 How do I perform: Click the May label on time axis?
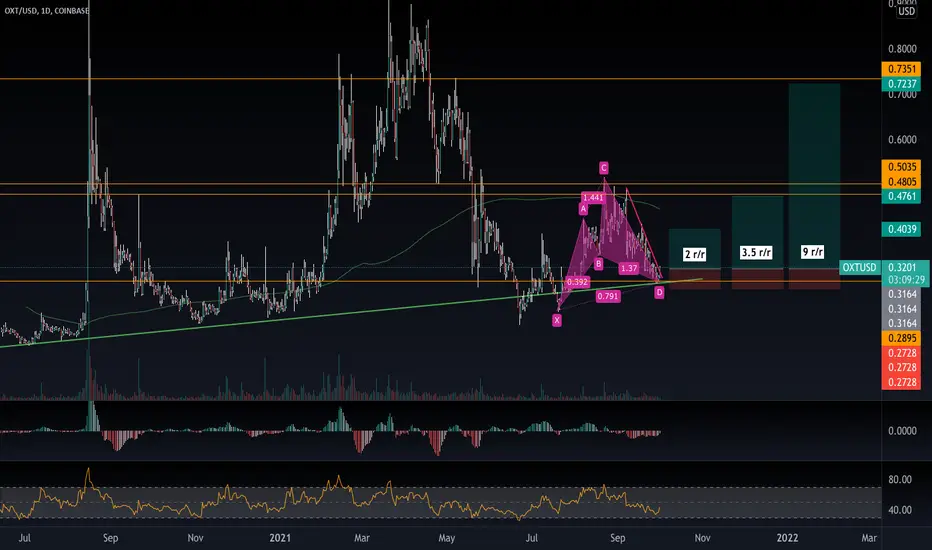[x=446, y=538]
